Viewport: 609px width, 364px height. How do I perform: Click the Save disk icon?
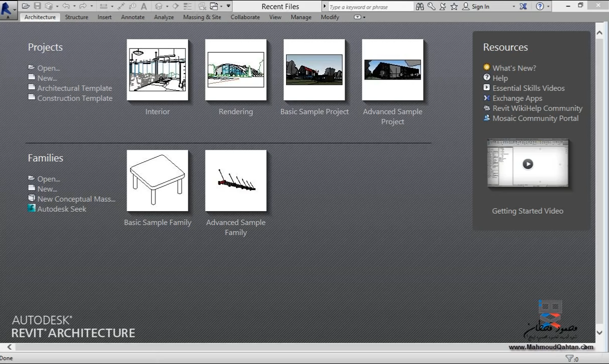[37, 6]
